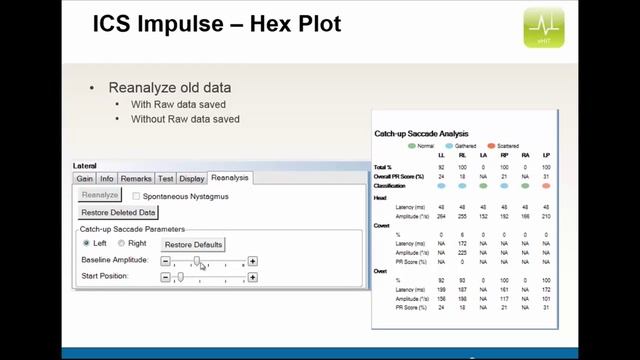Click the Baseline Amplitude label
Screen dimensions: 640x360
click(x=115, y=260)
